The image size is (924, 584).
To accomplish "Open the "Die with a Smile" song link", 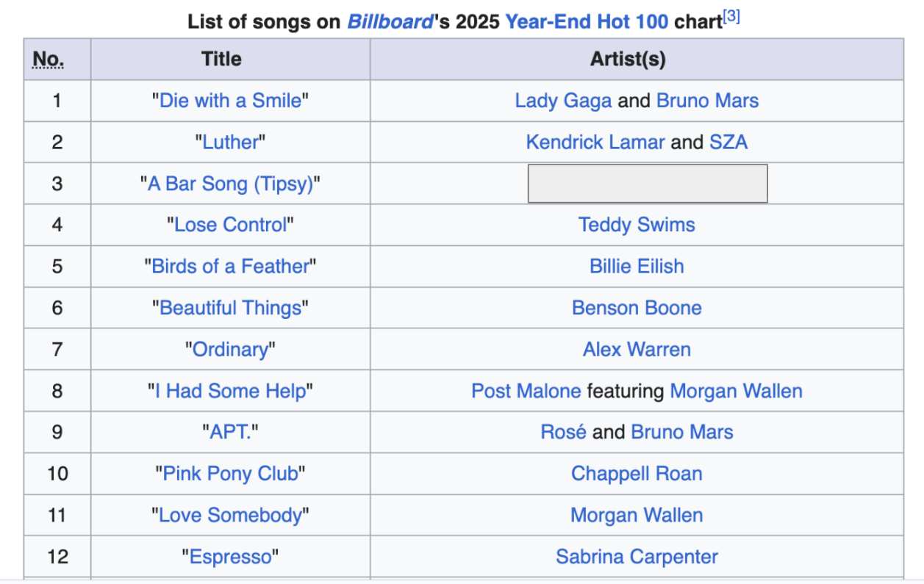I will click(x=230, y=101).
